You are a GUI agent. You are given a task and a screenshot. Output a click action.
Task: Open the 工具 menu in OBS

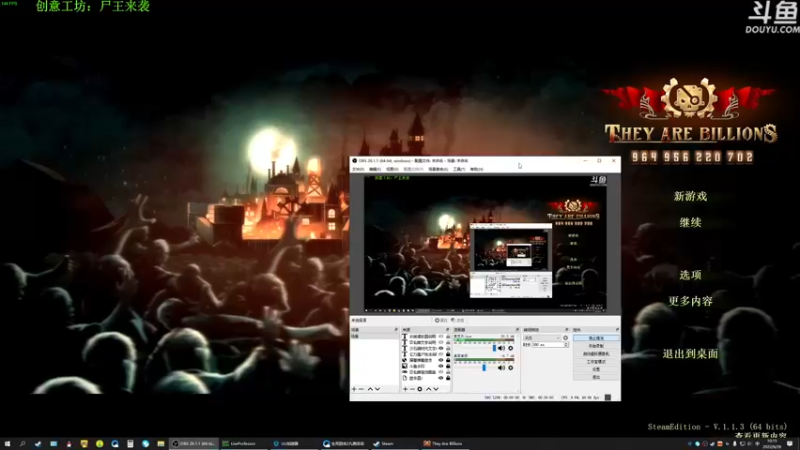pos(460,169)
